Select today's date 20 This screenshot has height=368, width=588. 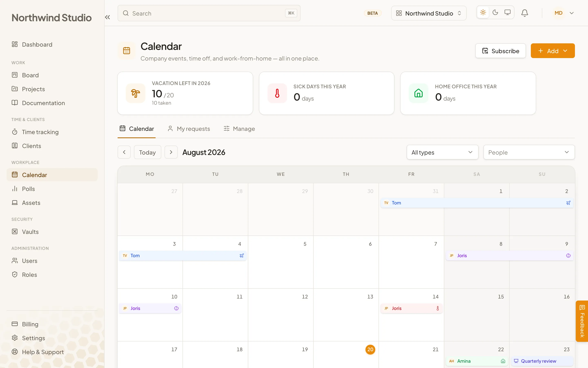coord(370,350)
